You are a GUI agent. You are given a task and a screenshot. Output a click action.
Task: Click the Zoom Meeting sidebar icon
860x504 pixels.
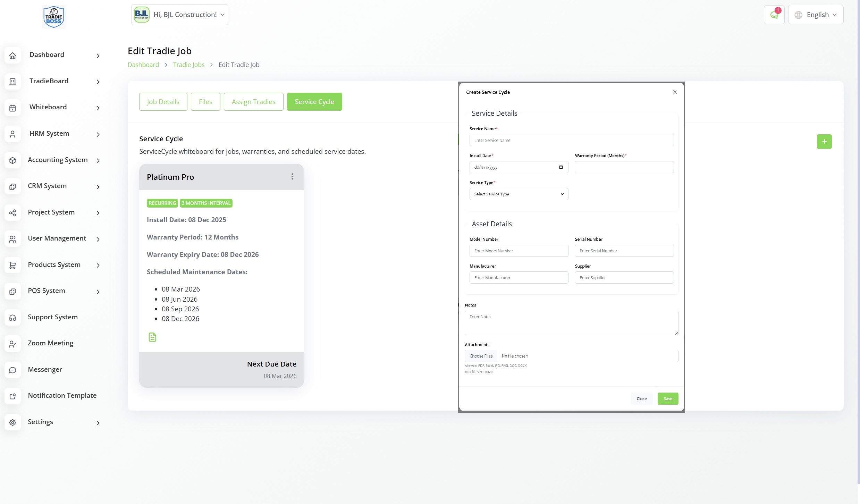(12, 344)
